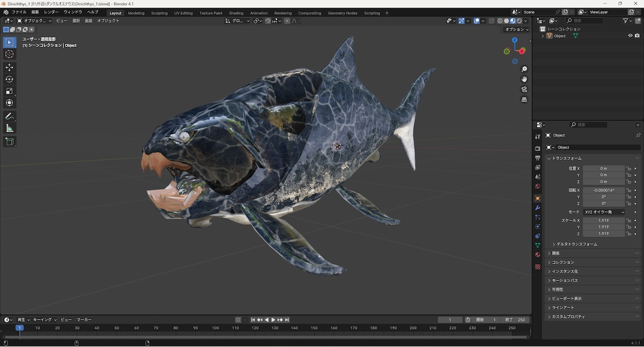Jump to the timeline end frame
Viewport: 644px width, 347px height.
[x=287, y=320]
